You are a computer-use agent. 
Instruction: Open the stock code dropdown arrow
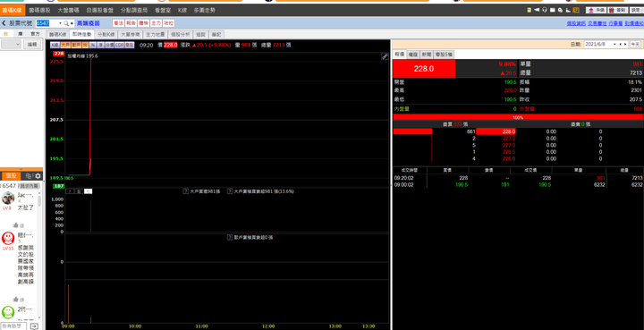tap(61, 23)
